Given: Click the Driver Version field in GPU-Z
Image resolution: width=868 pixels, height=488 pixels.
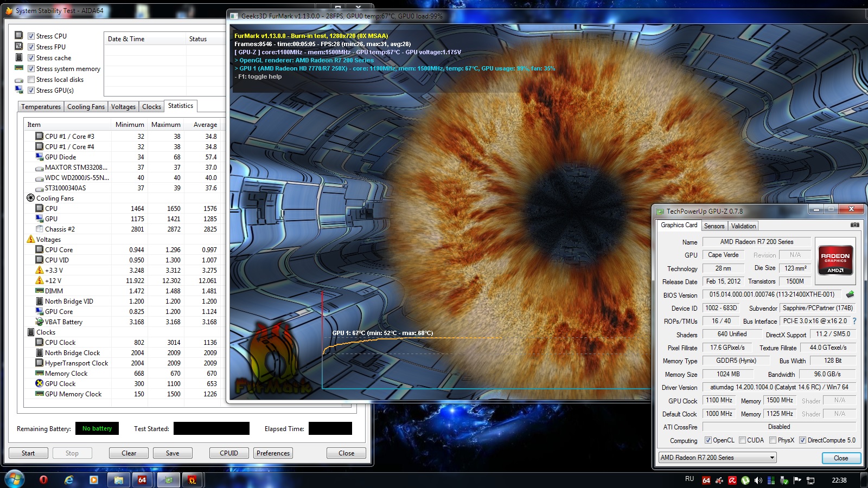Looking at the screenshot, I should [779, 387].
